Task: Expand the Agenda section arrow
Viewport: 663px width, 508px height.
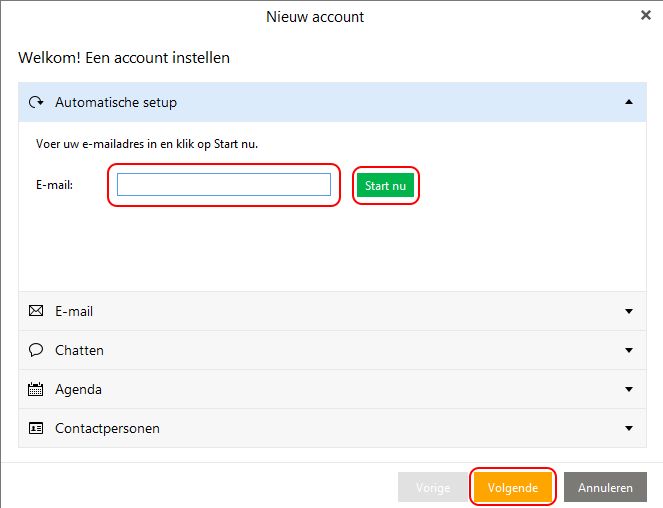Action: [628, 389]
